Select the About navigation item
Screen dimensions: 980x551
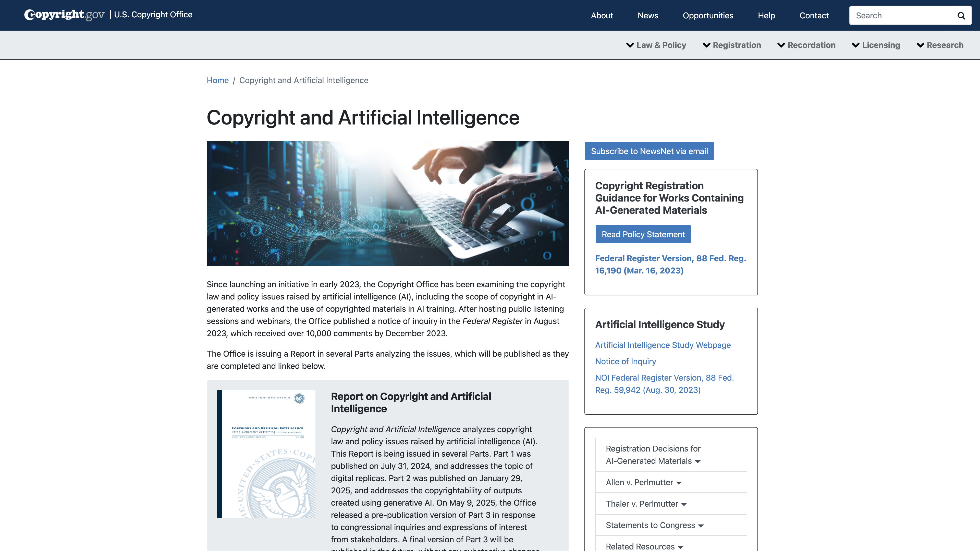602,16
